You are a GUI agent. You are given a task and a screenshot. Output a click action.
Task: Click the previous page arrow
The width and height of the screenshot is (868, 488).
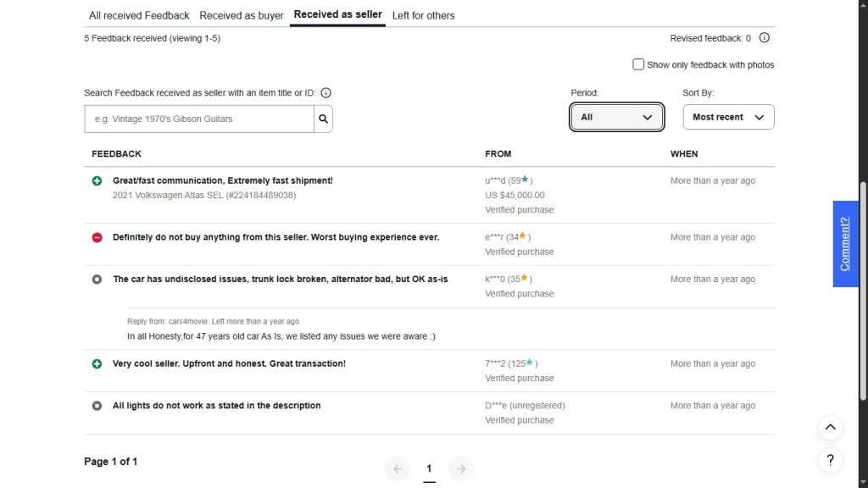point(398,469)
